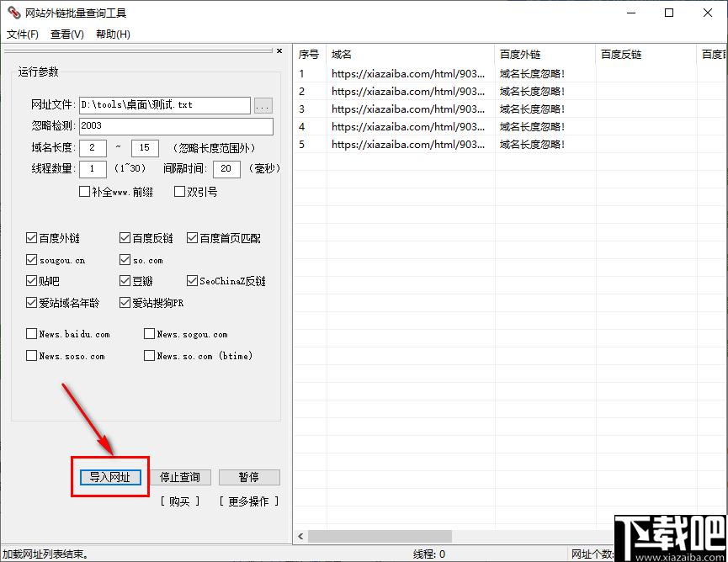Click the horizontal scrollbar thumb
Viewport: 728px width, 562px height.
point(380,537)
